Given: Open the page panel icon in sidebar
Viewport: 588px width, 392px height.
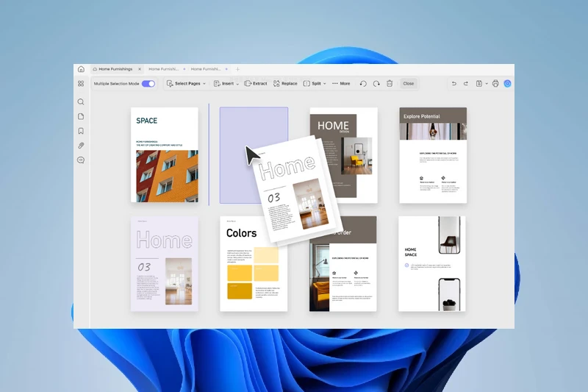Looking at the screenshot, I should pos(81,116).
